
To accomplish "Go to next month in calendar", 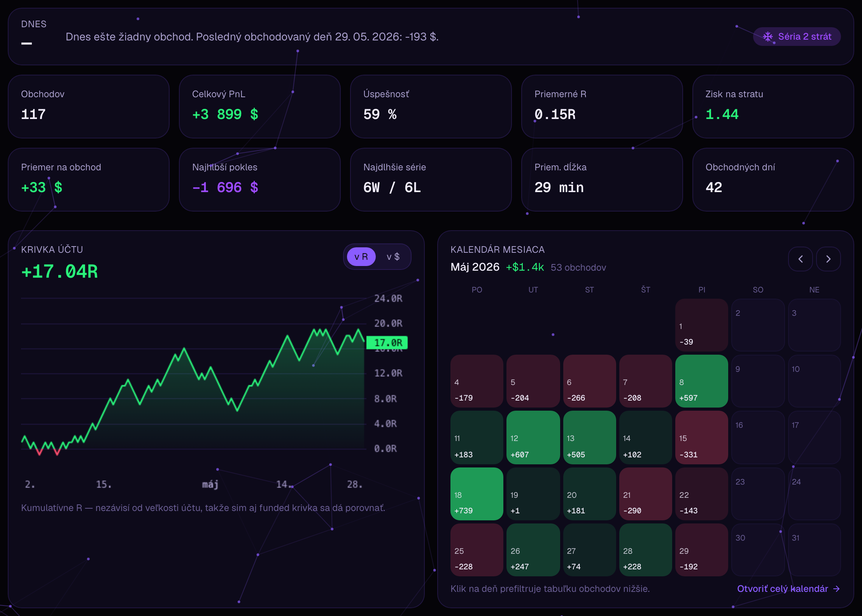I will point(829,259).
